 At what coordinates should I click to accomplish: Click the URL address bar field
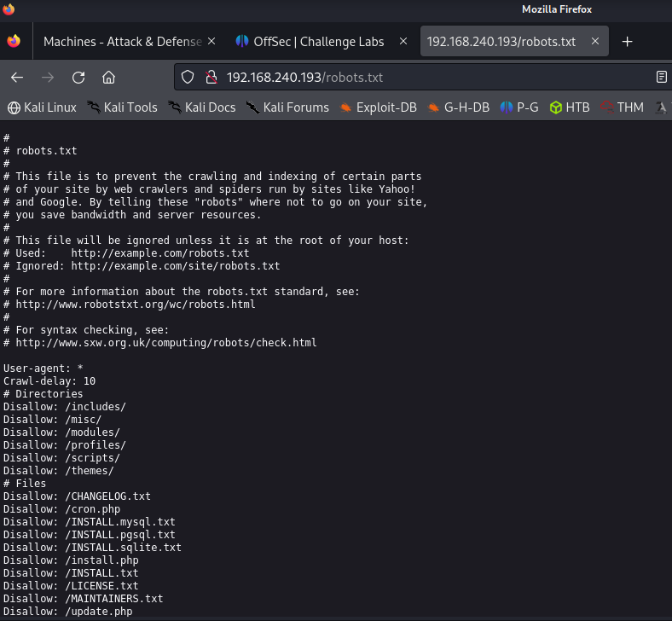point(426,78)
